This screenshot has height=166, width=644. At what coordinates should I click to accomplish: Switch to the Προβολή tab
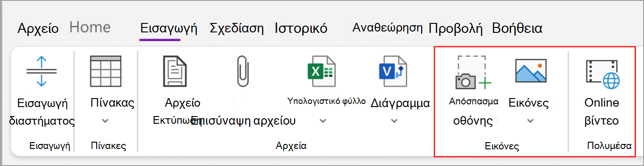click(x=455, y=29)
